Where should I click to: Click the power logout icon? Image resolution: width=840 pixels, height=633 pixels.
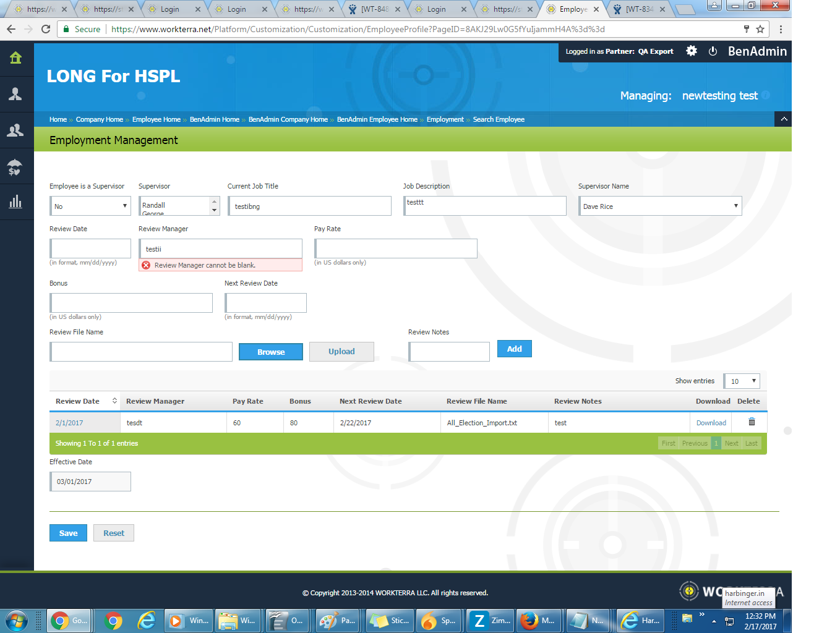[x=713, y=51]
